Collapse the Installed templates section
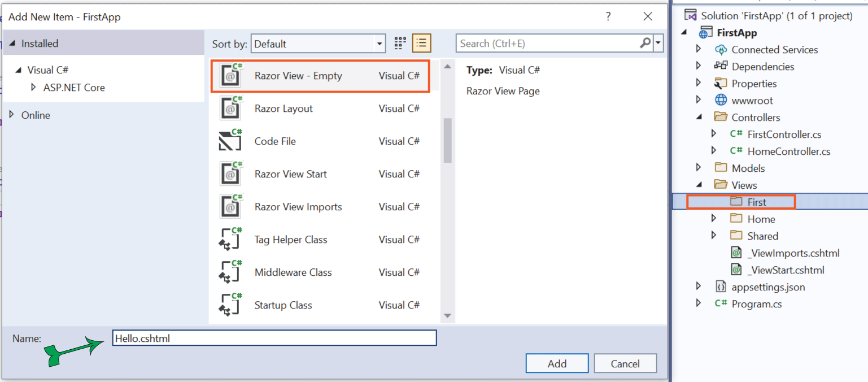Screen dimensions: 868x382 click(13, 44)
